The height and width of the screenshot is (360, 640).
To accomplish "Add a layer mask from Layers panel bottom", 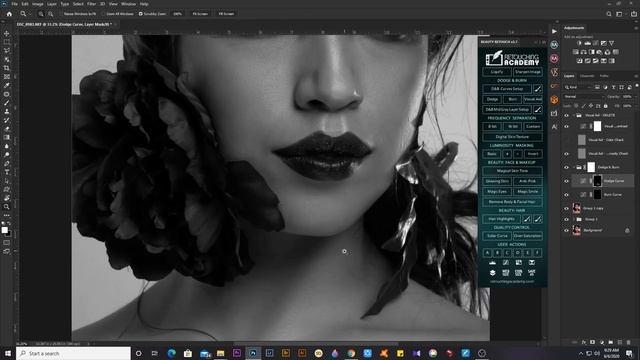I will pyautogui.click(x=592, y=342).
